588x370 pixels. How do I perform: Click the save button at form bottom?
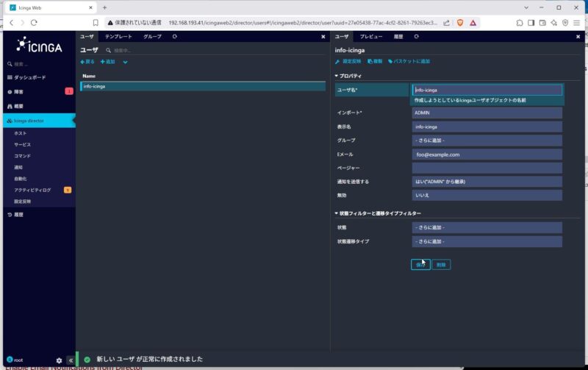point(420,265)
